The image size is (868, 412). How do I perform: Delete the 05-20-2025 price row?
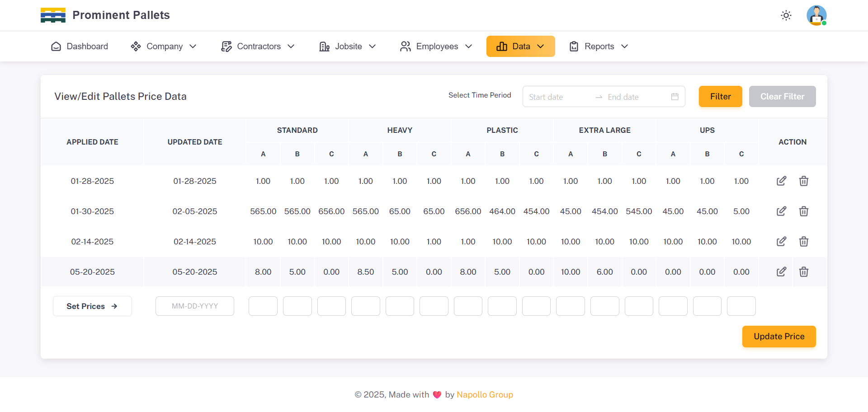(803, 272)
